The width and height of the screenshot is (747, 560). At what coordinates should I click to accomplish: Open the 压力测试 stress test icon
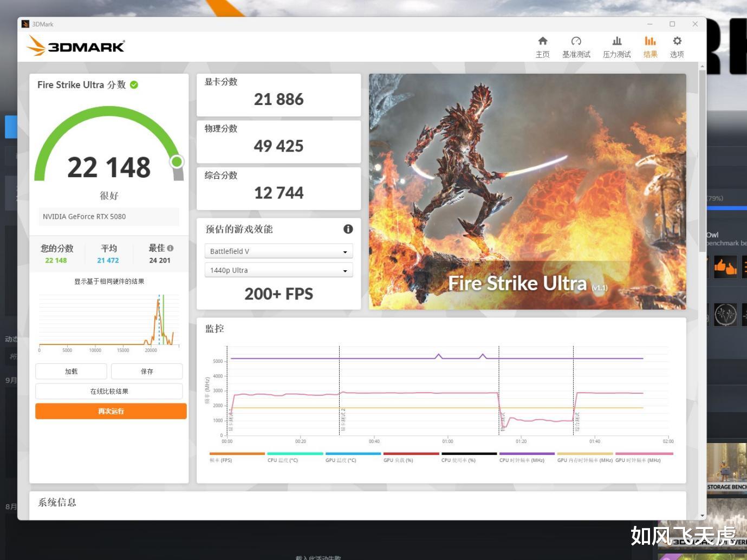(x=617, y=41)
